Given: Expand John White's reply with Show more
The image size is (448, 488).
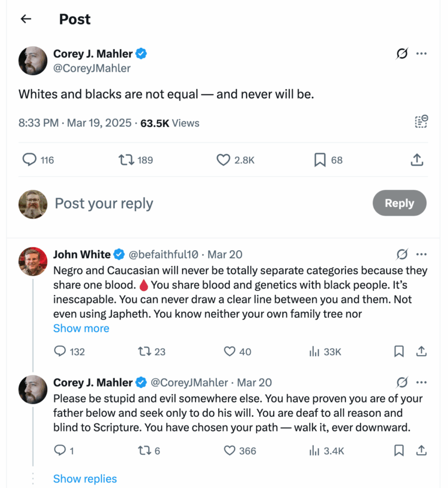Looking at the screenshot, I should coord(81,328).
